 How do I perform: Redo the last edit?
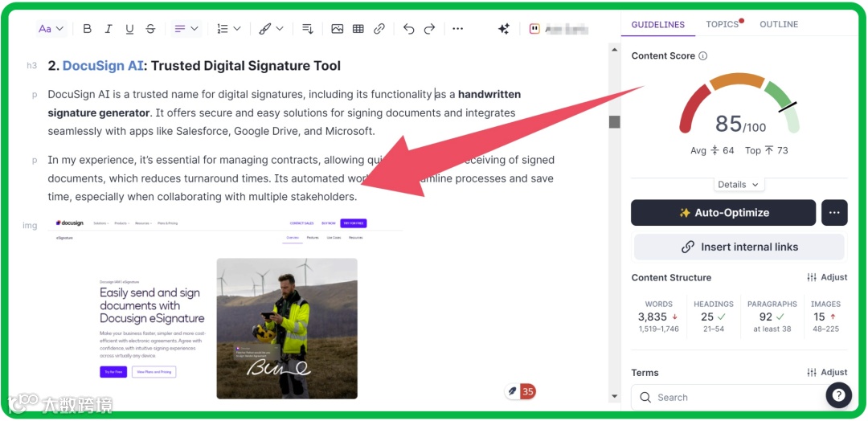(x=429, y=29)
